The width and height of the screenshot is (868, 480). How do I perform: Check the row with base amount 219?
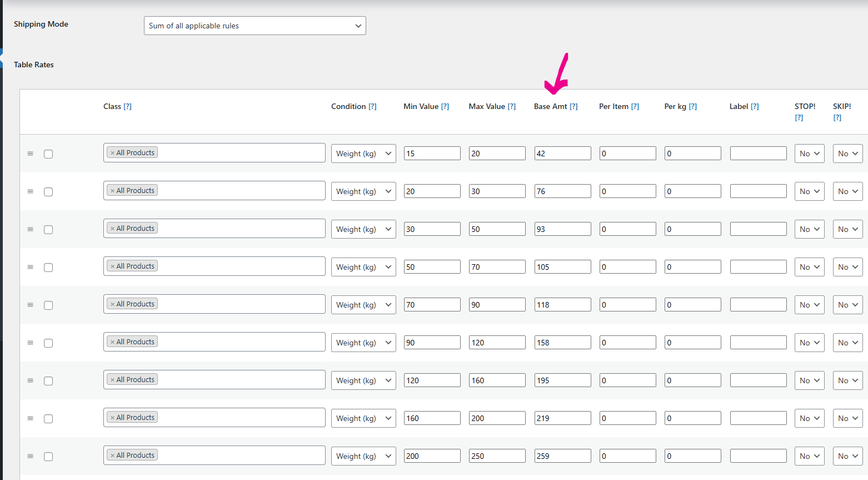pyautogui.click(x=48, y=419)
